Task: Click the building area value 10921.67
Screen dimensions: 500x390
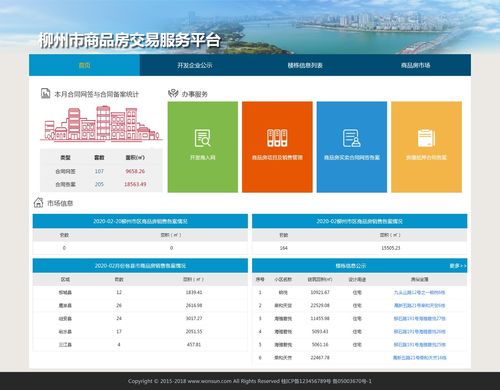Action: click(x=320, y=292)
